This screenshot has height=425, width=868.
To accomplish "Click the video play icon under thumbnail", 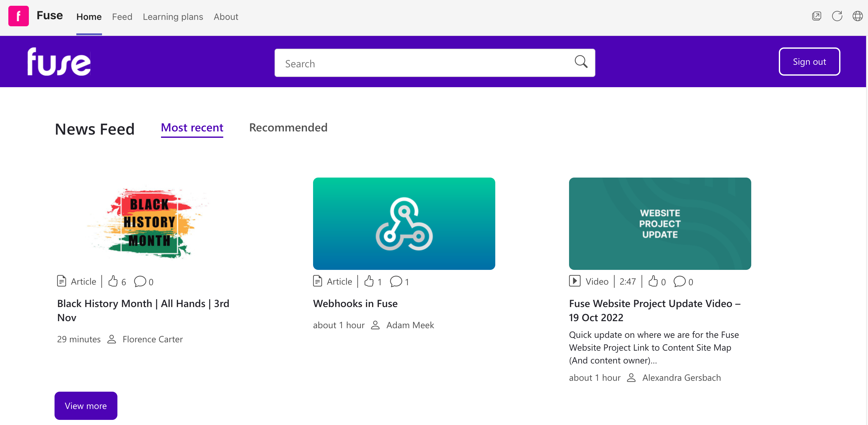I will pyautogui.click(x=574, y=280).
